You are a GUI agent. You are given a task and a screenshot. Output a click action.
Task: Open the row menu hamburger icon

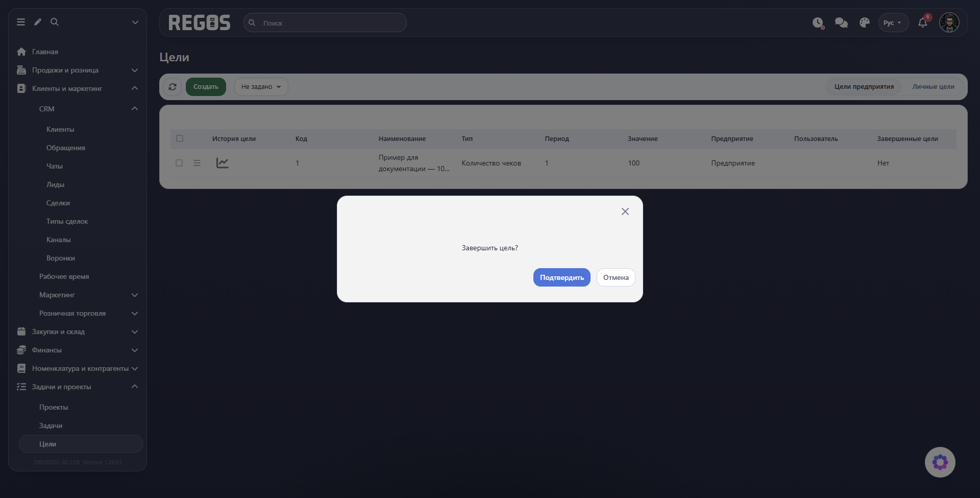(197, 163)
